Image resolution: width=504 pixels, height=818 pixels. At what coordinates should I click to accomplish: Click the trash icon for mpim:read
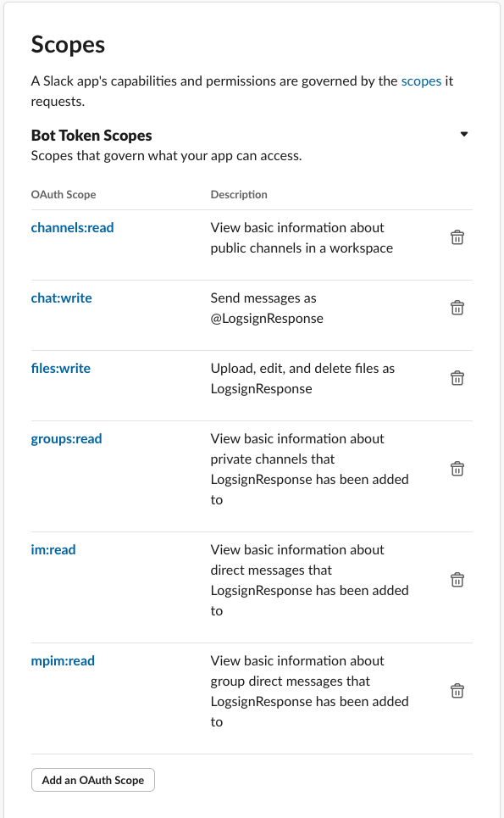457,691
